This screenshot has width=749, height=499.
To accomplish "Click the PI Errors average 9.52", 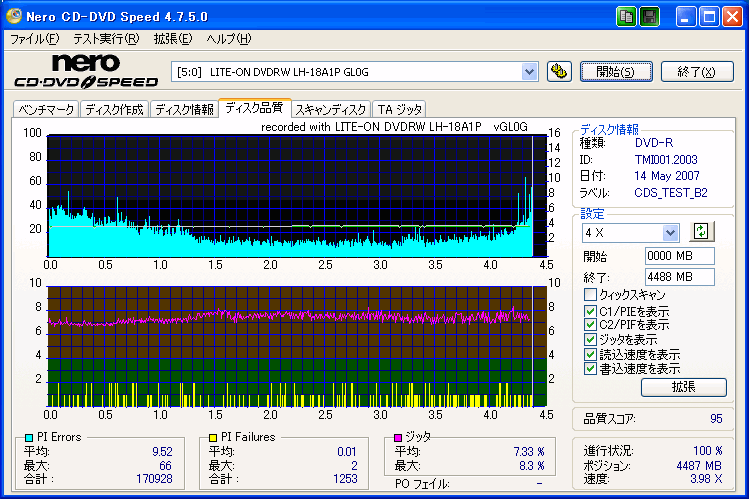I will click(x=162, y=452).
